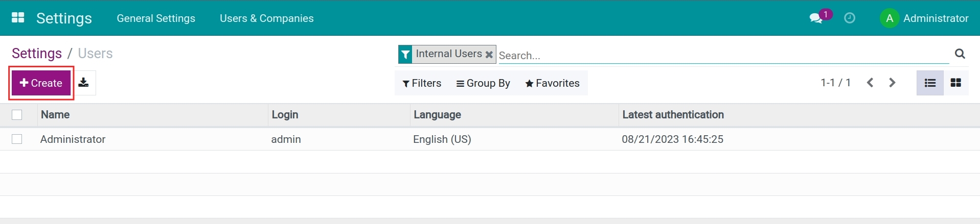Open the activities clock icon

850,18
